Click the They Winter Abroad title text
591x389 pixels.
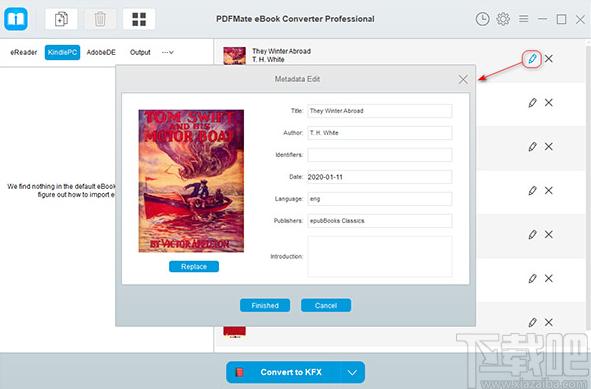tap(282, 51)
